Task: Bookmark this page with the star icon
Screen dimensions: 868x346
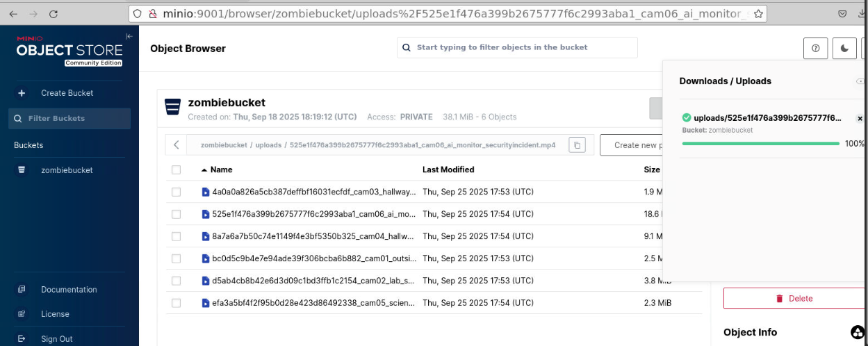Action: [758, 13]
